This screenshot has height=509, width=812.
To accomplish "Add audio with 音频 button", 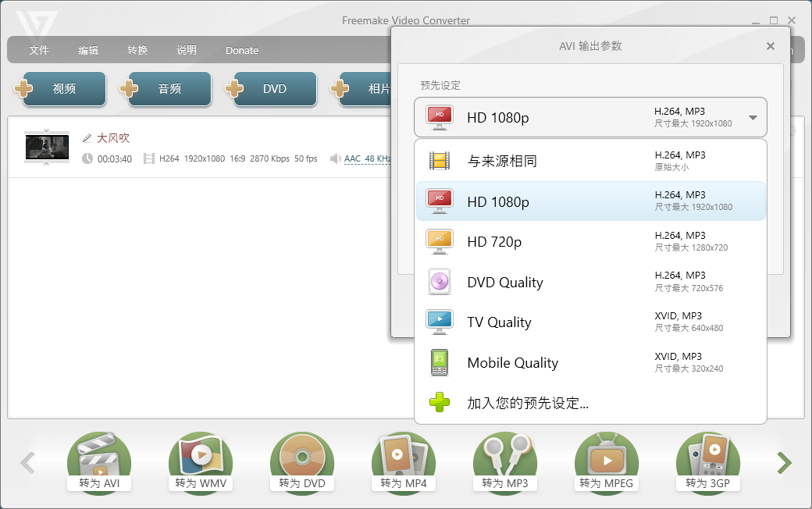I will pos(170,88).
